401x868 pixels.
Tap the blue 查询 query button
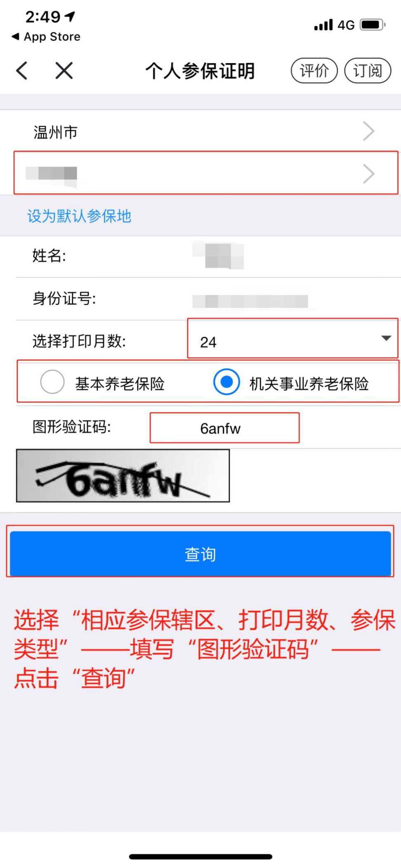pos(200,553)
